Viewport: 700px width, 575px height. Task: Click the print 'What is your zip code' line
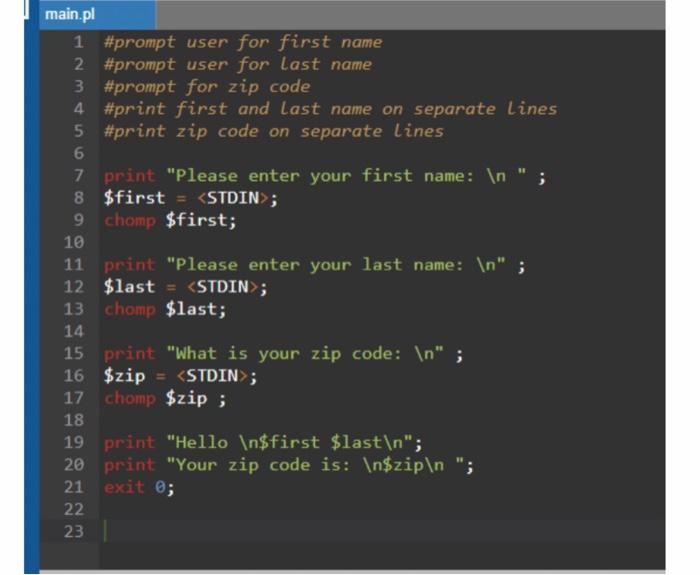(283, 354)
